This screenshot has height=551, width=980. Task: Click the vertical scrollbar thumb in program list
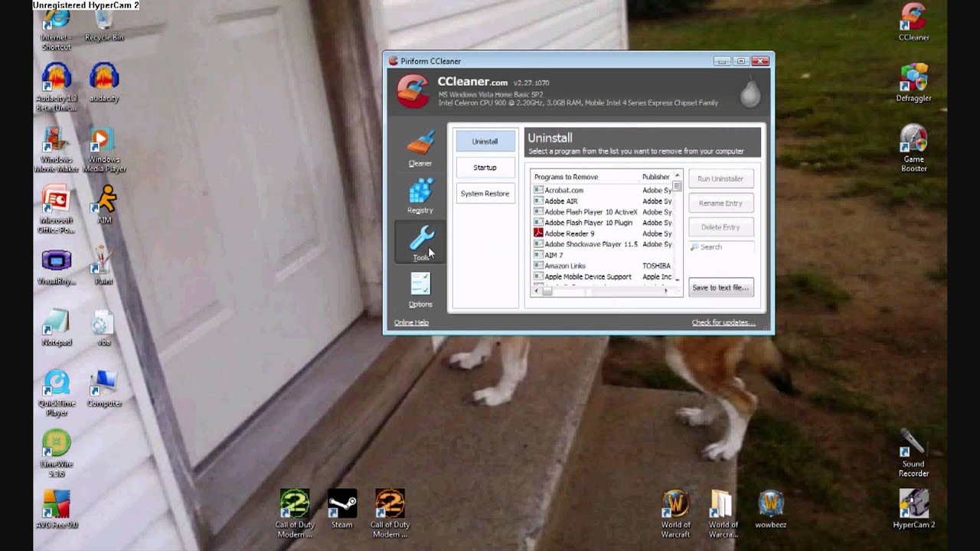677,187
